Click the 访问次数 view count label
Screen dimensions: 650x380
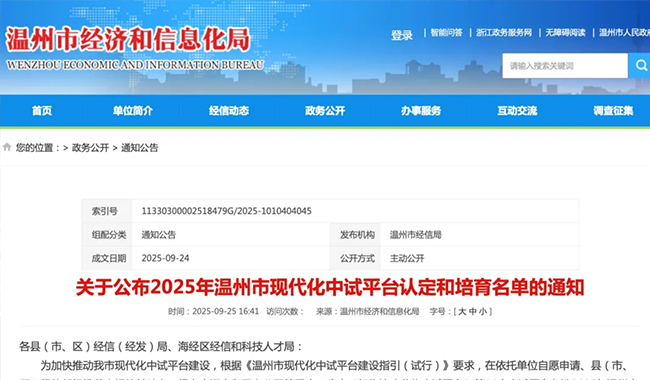tap(285, 311)
